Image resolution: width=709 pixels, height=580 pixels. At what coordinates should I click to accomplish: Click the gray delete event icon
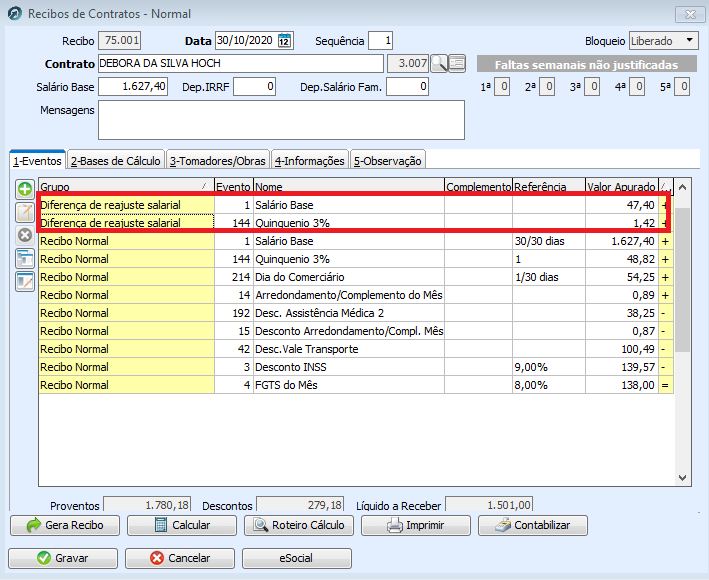pyautogui.click(x=25, y=235)
